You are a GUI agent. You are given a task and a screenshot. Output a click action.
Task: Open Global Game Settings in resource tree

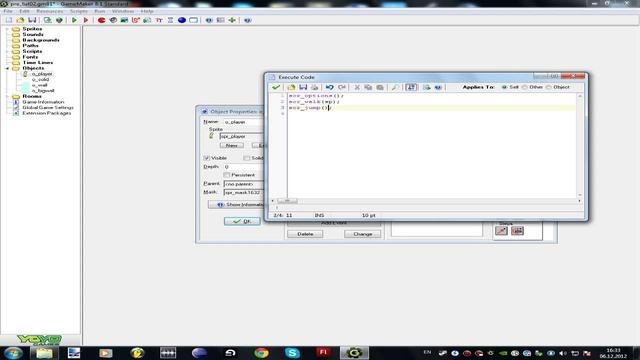pos(48,107)
